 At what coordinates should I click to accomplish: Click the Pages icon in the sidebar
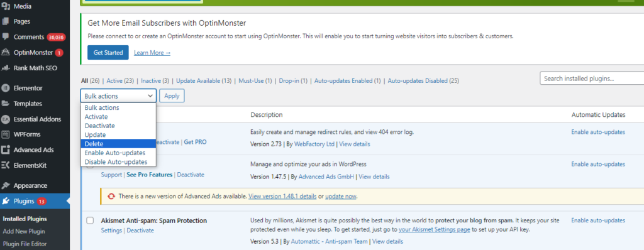(x=6, y=21)
